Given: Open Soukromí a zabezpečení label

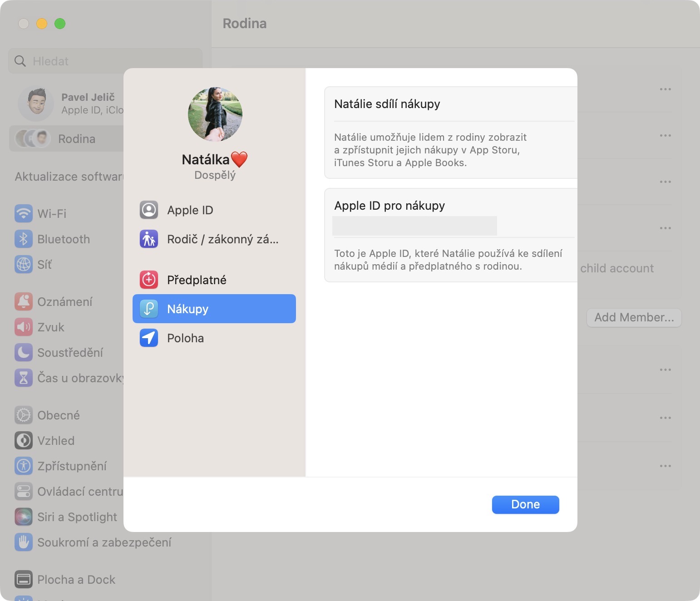Looking at the screenshot, I should [104, 542].
